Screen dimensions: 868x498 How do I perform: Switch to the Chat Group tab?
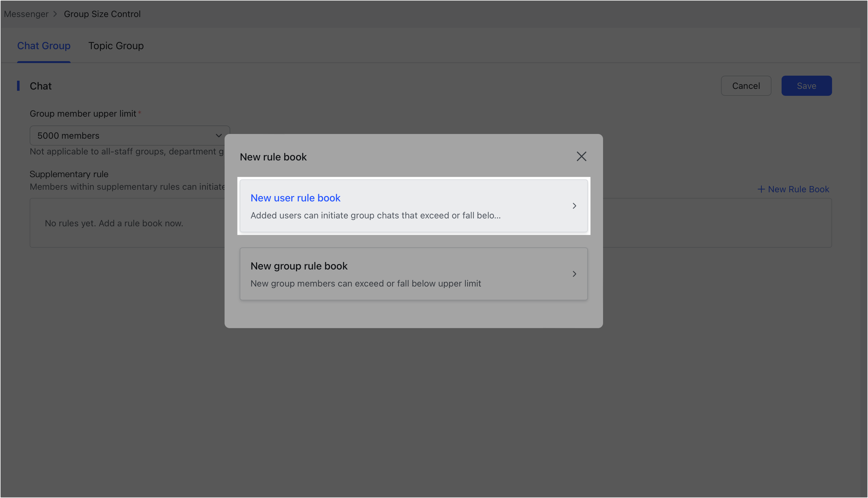44,45
